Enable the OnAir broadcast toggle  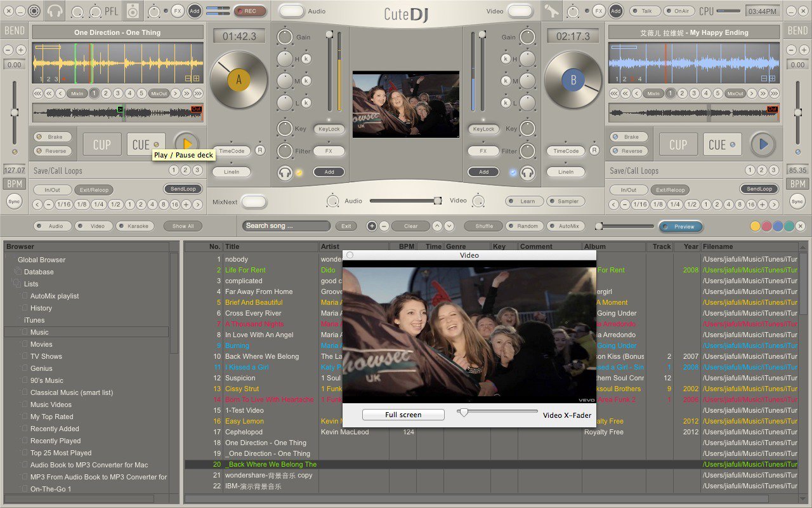click(x=680, y=10)
